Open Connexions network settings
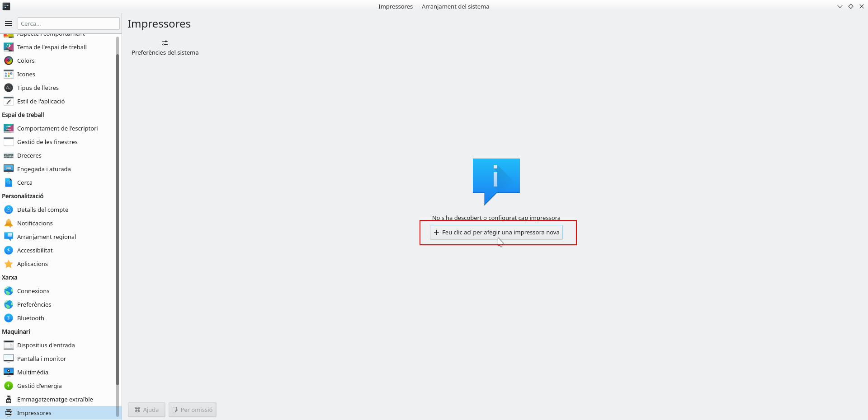The height and width of the screenshot is (420, 868). point(33,291)
